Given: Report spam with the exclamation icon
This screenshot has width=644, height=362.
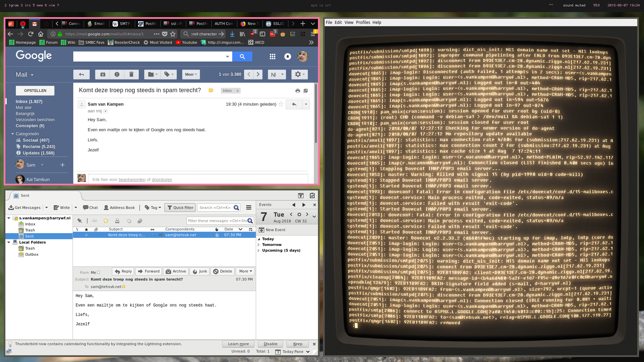Looking at the screenshot, I should [117, 74].
